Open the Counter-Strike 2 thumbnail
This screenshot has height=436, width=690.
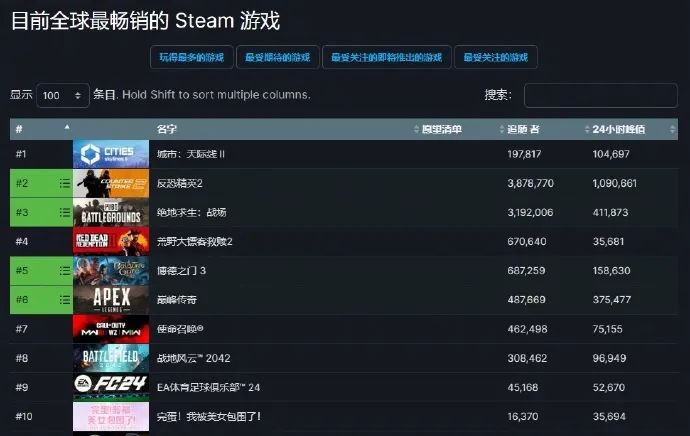(111, 183)
